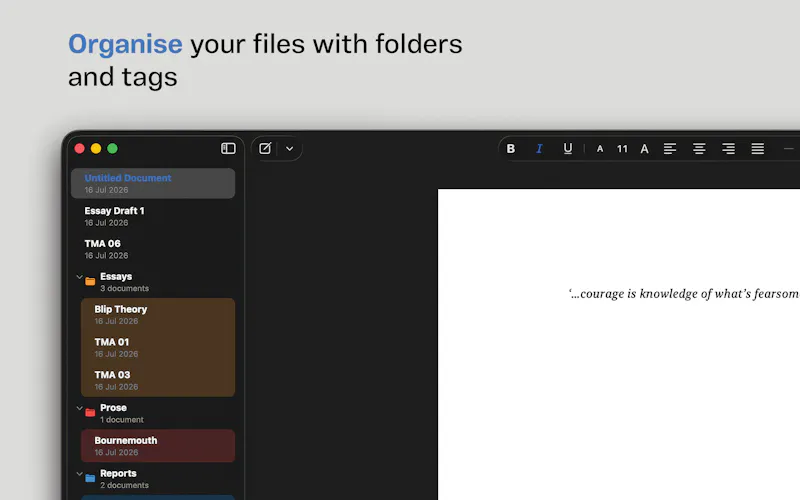Toggle italic formatting
The width and height of the screenshot is (800, 500).
(539, 148)
